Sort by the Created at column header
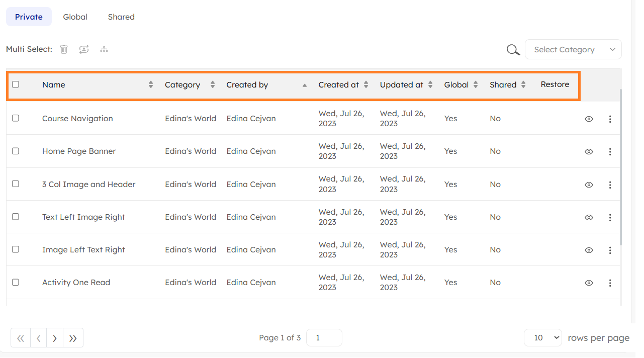The width and height of the screenshot is (644, 358). (x=339, y=85)
